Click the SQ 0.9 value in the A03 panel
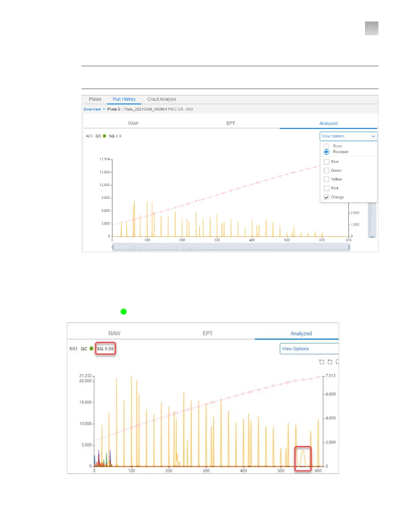This screenshot has width=411, height=532. point(115,136)
